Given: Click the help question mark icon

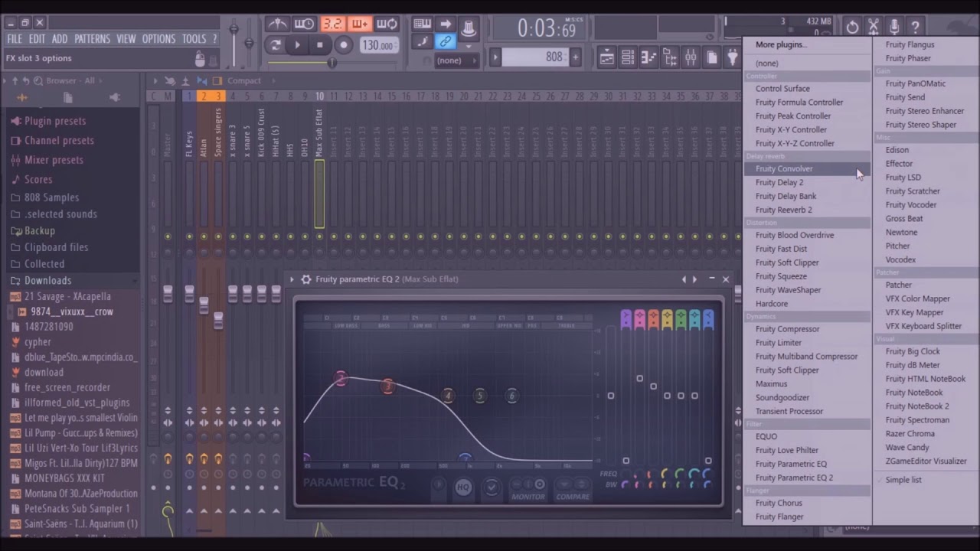Looking at the screenshot, I should (915, 27).
